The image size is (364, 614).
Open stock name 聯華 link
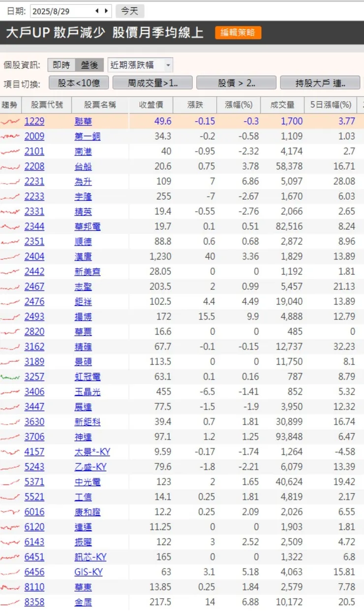coord(83,121)
